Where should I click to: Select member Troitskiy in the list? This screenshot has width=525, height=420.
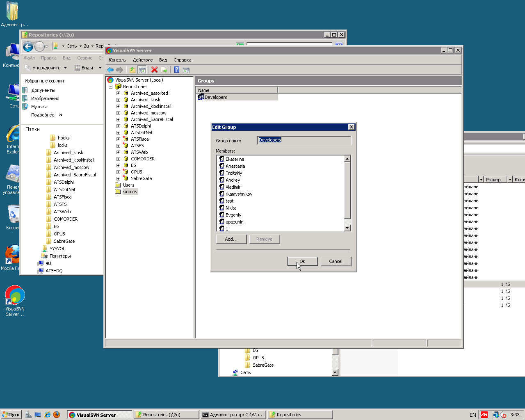pos(234,173)
